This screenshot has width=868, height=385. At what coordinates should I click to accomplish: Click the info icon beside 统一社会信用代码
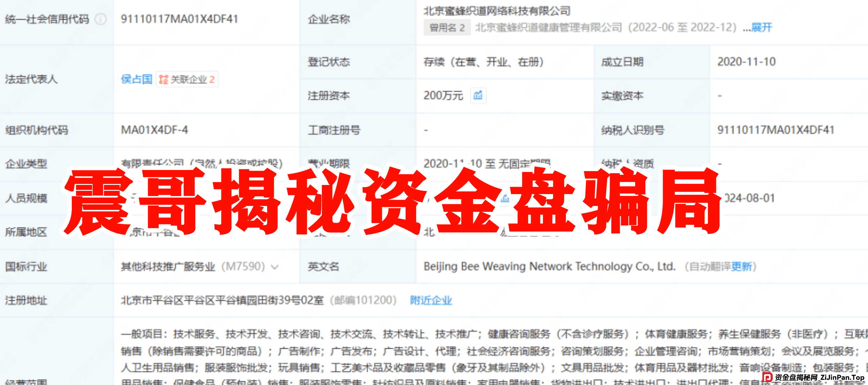click(101, 20)
